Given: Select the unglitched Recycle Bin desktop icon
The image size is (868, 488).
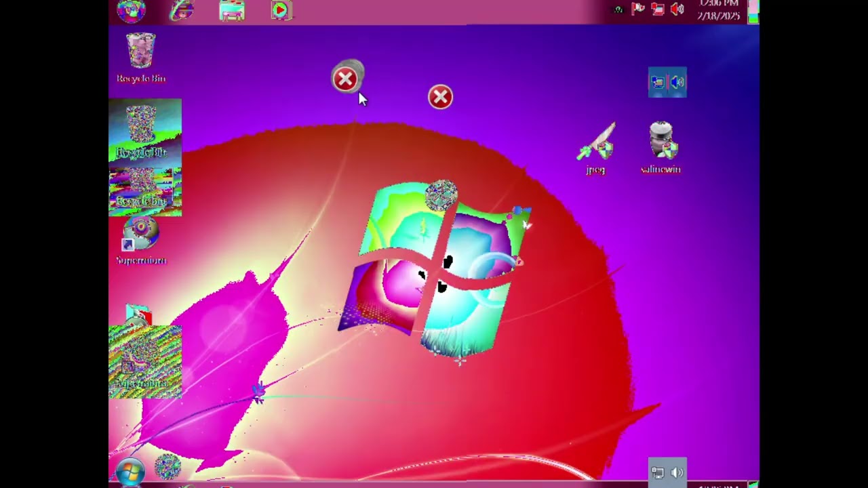Looking at the screenshot, I should pos(141,58).
